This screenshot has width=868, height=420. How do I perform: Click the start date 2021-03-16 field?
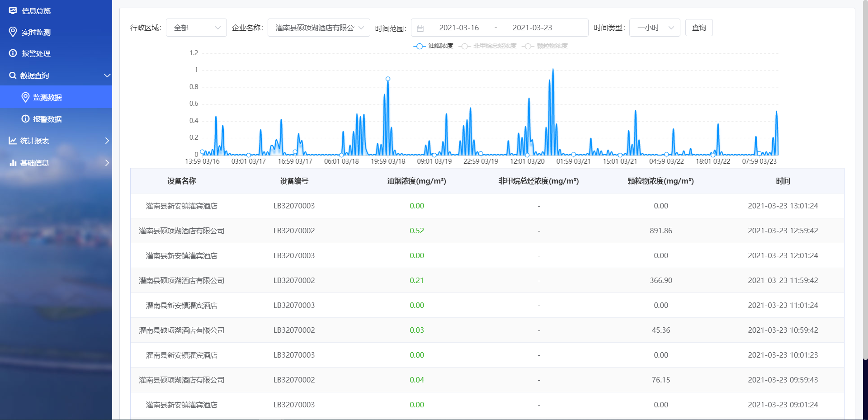point(459,28)
